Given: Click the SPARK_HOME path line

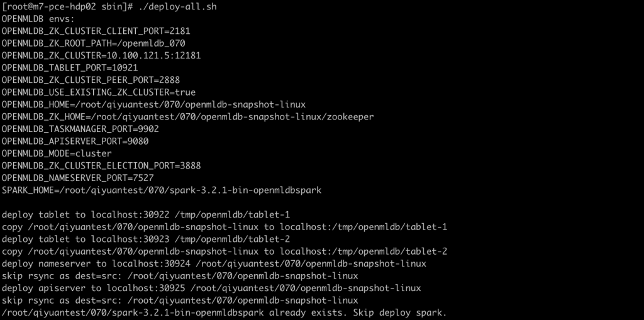Looking at the screenshot, I should coord(162,190).
